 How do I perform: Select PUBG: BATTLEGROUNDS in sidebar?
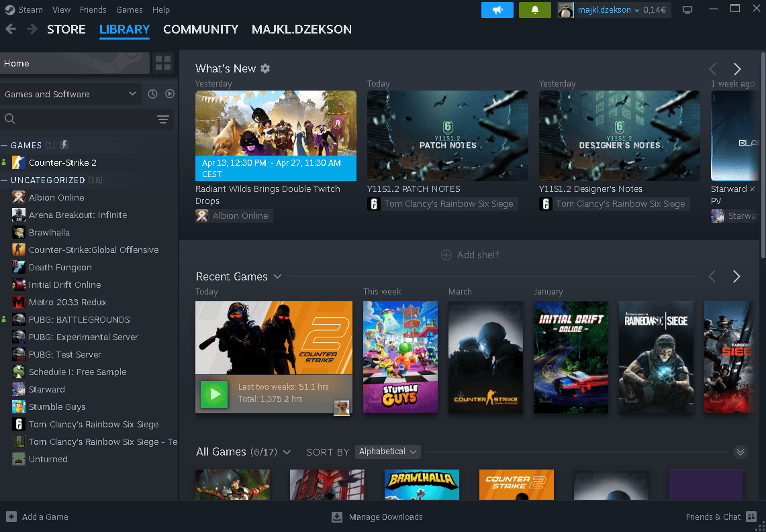coord(89,320)
